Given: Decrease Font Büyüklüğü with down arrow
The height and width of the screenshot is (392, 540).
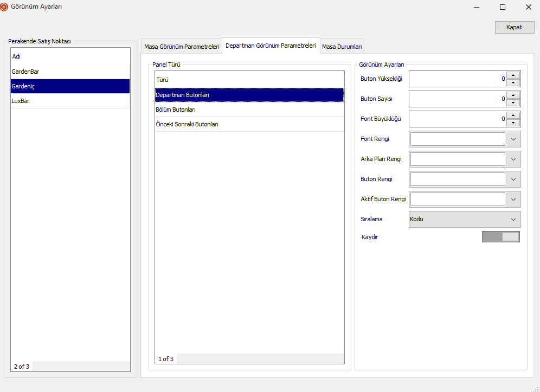Looking at the screenshot, I should coord(513,123).
